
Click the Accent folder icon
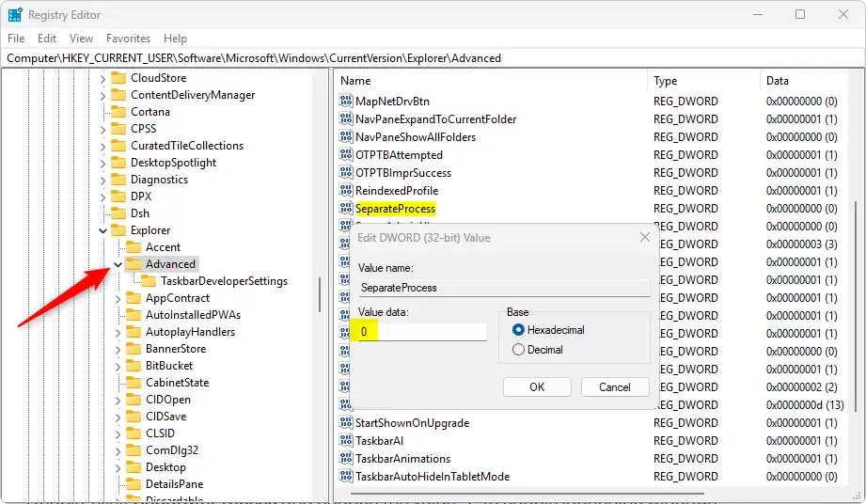pos(134,247)
